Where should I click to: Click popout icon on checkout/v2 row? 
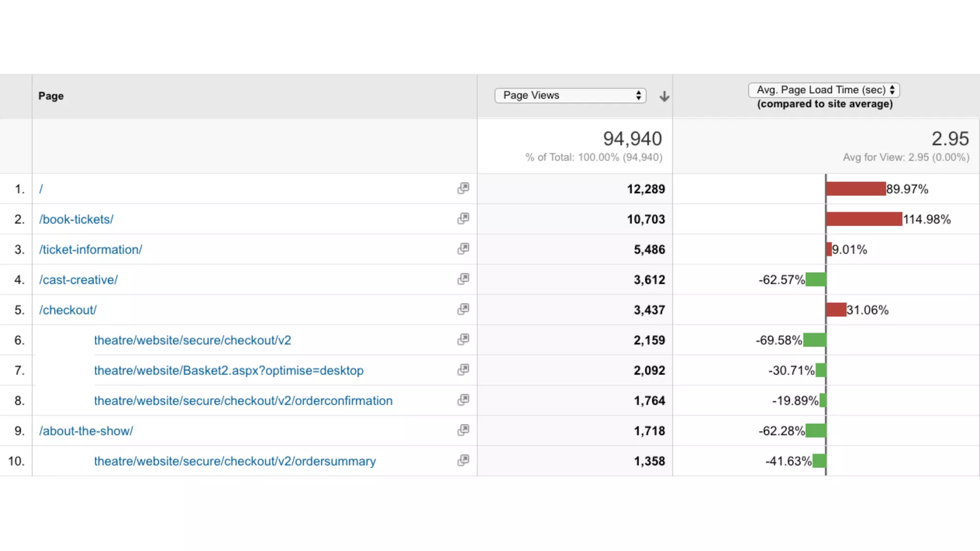point(463,340)
